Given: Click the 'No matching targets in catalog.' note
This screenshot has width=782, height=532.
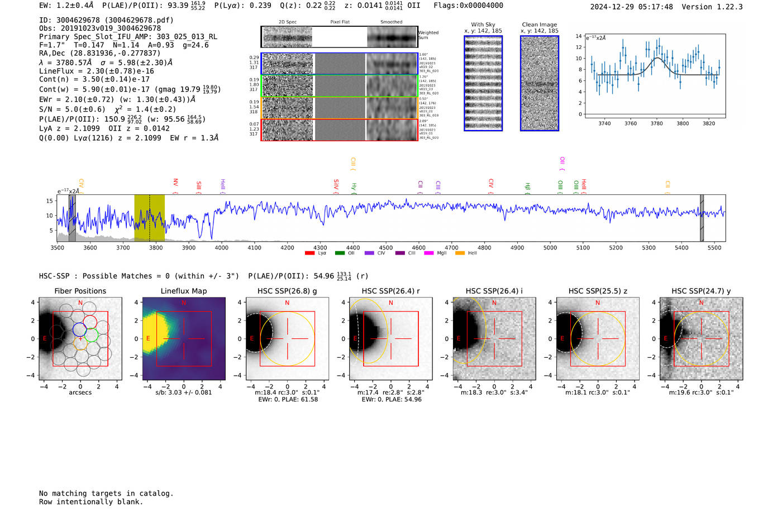Looking at the screenshot, I should pos(106,493).
